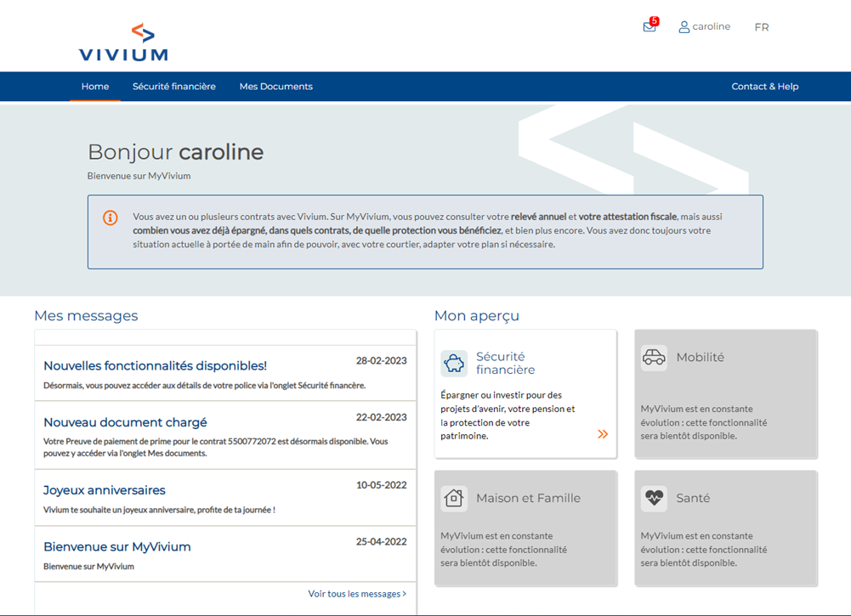Switch to the Mes Documents tab
The image size is (851, 616).
point(275,86)
